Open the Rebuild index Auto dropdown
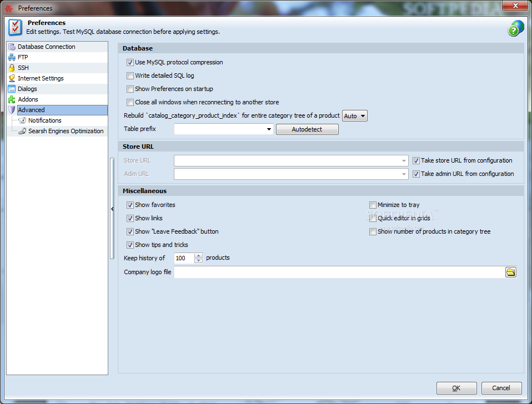 pyautogui.click(x=355, y=116)
